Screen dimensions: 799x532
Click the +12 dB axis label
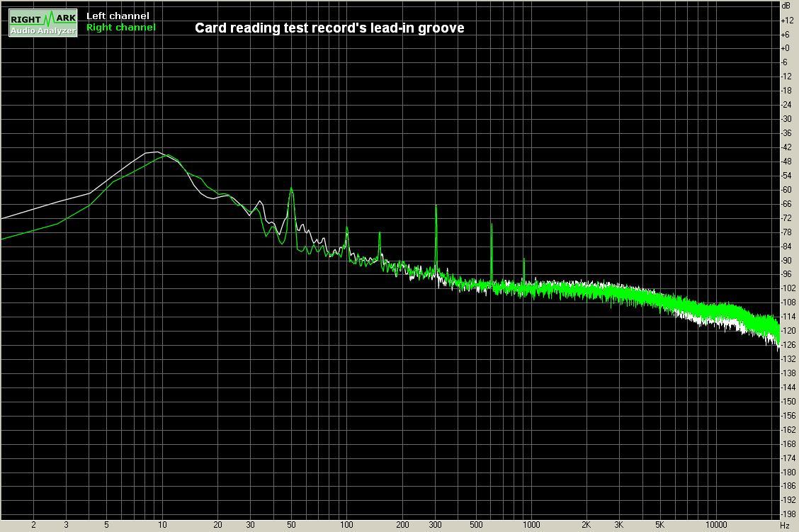tap(787, 21)
